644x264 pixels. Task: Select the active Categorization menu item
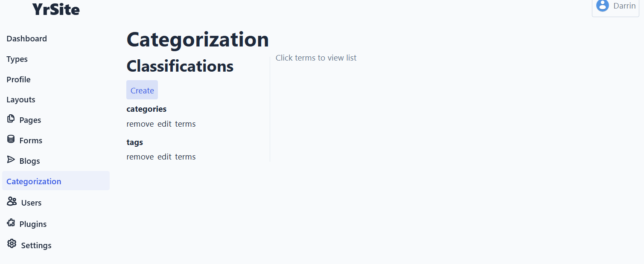click(x=56, y=181)
